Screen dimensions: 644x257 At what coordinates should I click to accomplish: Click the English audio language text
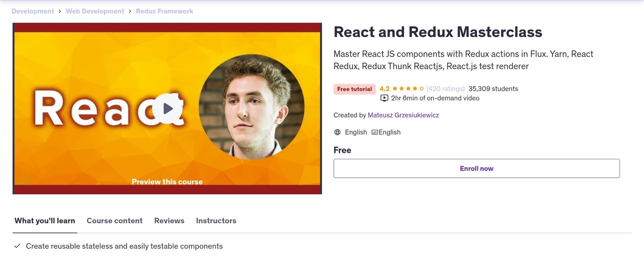[x=356, y=132]
